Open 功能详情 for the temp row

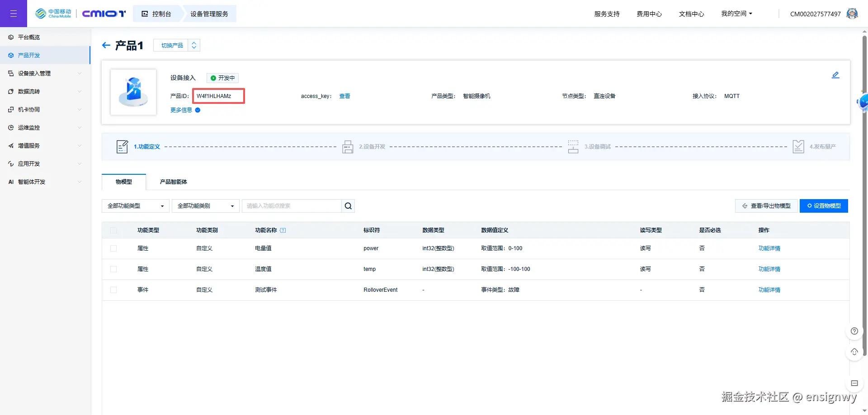[x=769, y=269]
